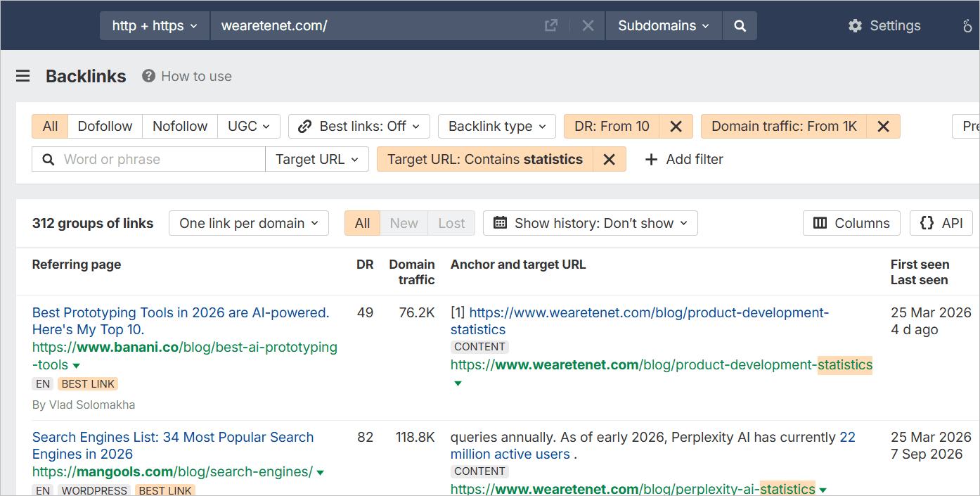Clear the URL field with the X icon
980x496 pixels.
(x=588, y=26)
